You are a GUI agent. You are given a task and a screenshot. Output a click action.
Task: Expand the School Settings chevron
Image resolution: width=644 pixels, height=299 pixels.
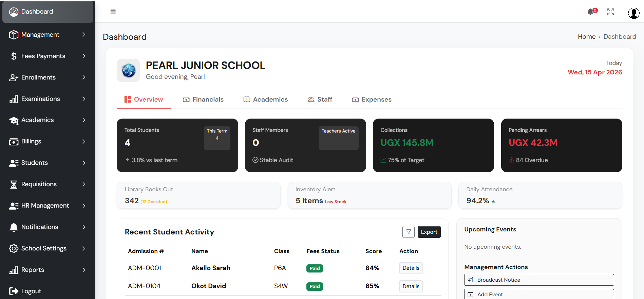[x=84, y=248]
